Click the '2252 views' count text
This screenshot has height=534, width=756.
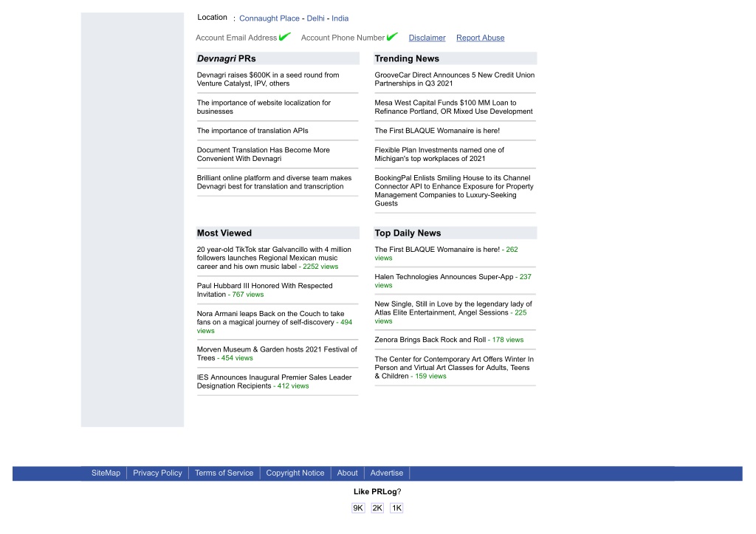(x=320, y=267)
